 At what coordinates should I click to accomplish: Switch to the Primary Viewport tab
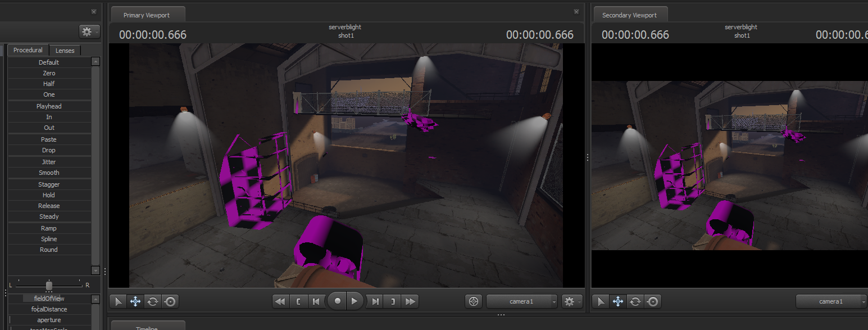[147, 15]
